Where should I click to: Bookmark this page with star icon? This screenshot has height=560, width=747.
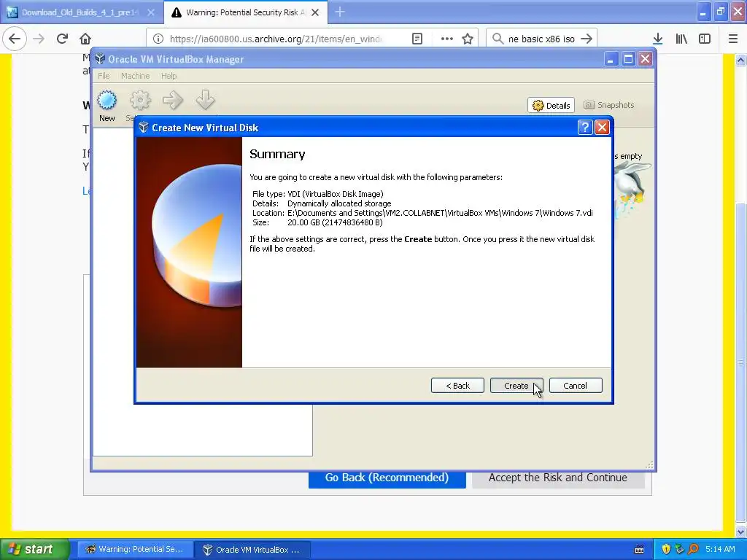[x=468, y=39]
